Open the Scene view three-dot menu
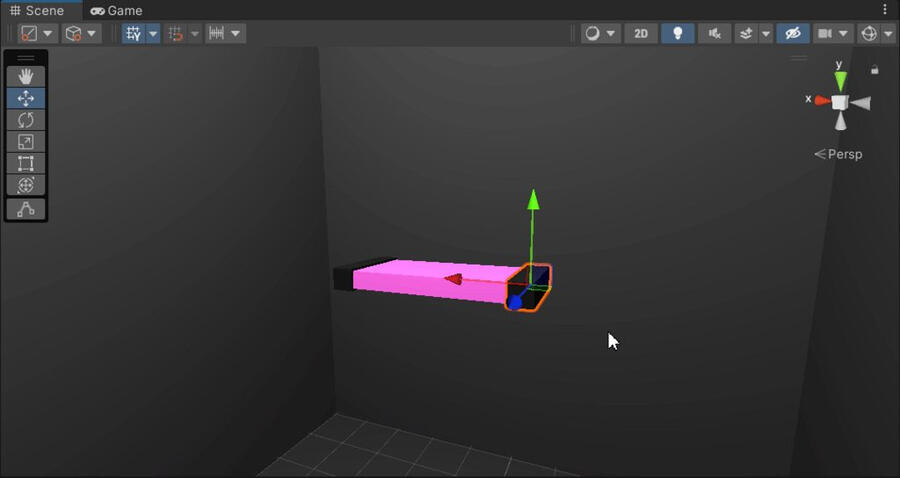Image resolution: width=900 pixels, height=478 pixels. [885, 10]
